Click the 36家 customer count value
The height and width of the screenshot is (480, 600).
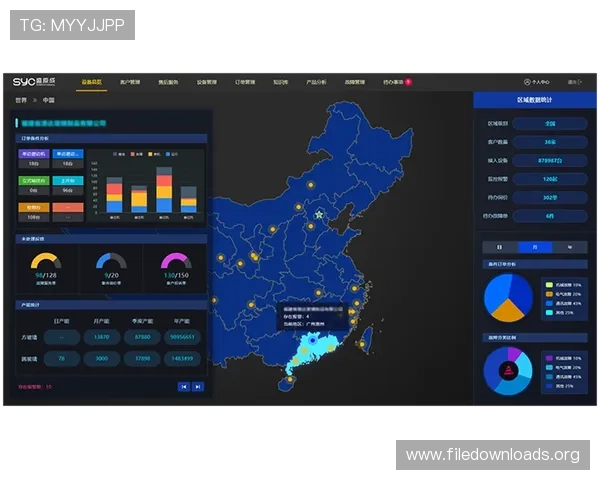(x=550, y=142)
